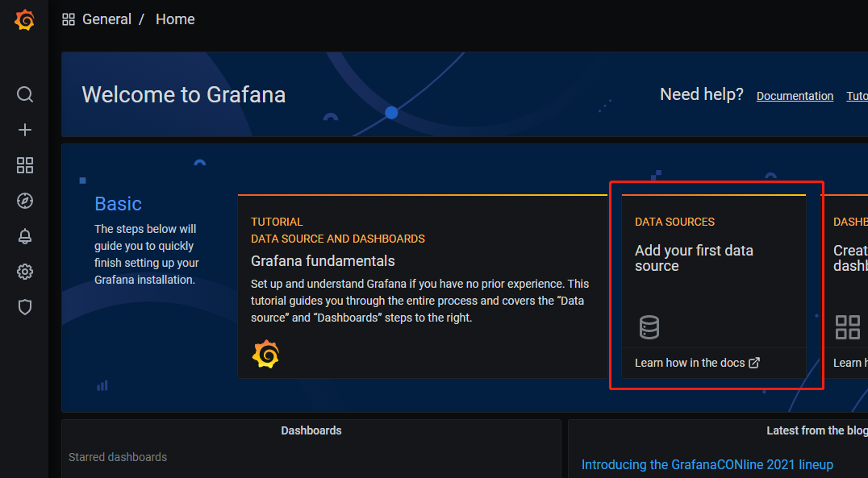Open Explore via the compass icon

25,201
